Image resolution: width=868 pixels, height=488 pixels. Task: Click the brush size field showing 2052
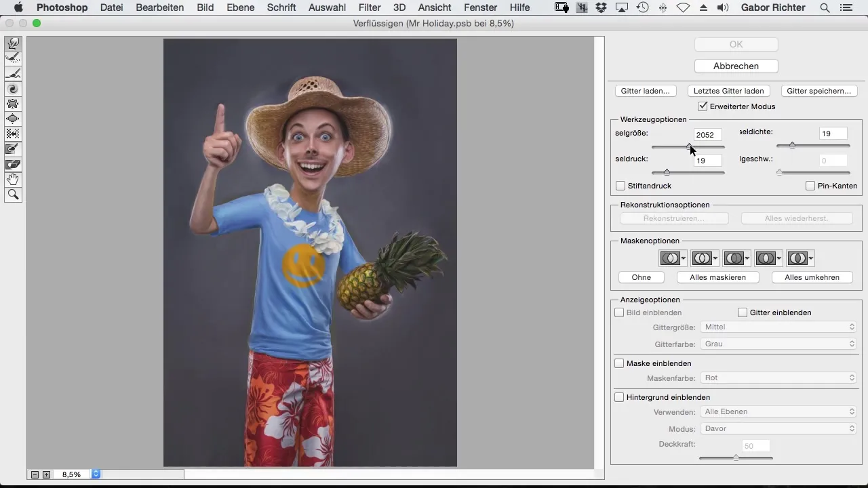click(708, 135)
